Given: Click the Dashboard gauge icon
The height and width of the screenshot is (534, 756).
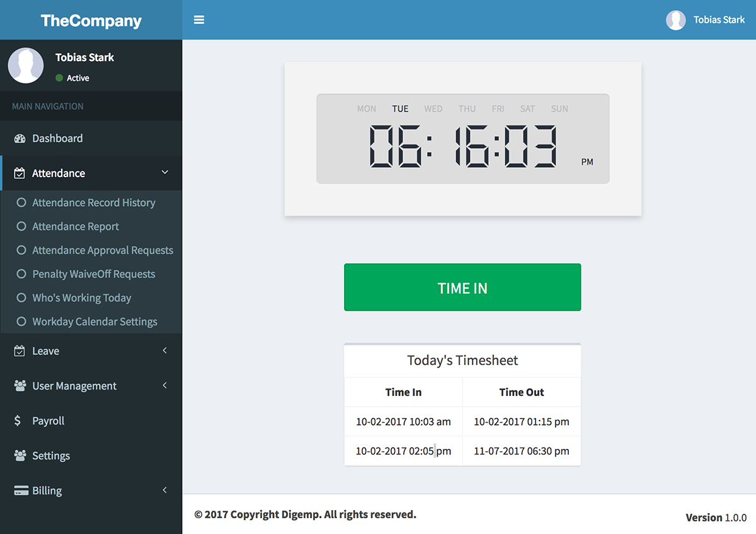Looking at the screenshot, I should click(x=20, y=139).
